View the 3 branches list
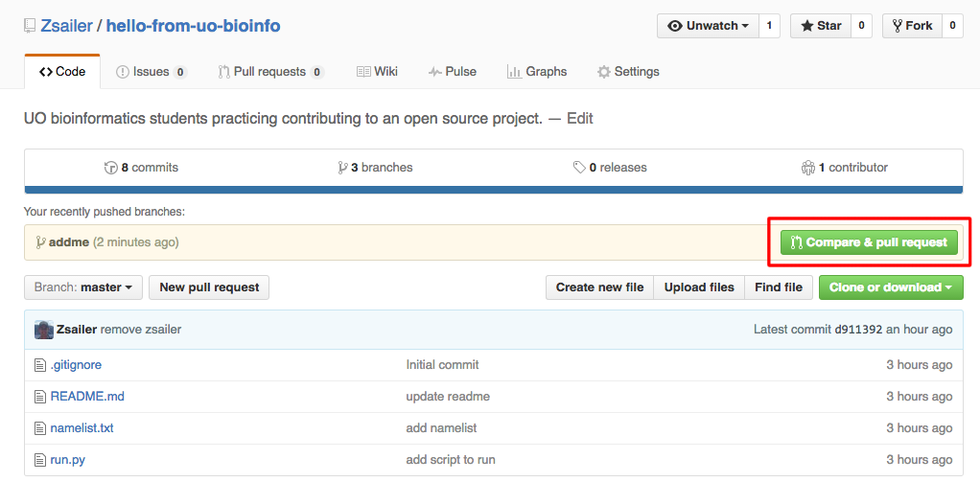980x482 pixels. 375,168
